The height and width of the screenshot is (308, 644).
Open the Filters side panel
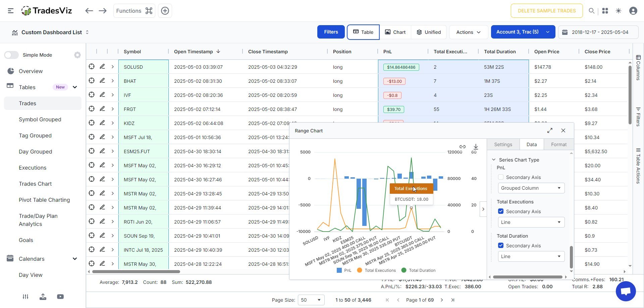pyautogui.click(x=638, y=117)
